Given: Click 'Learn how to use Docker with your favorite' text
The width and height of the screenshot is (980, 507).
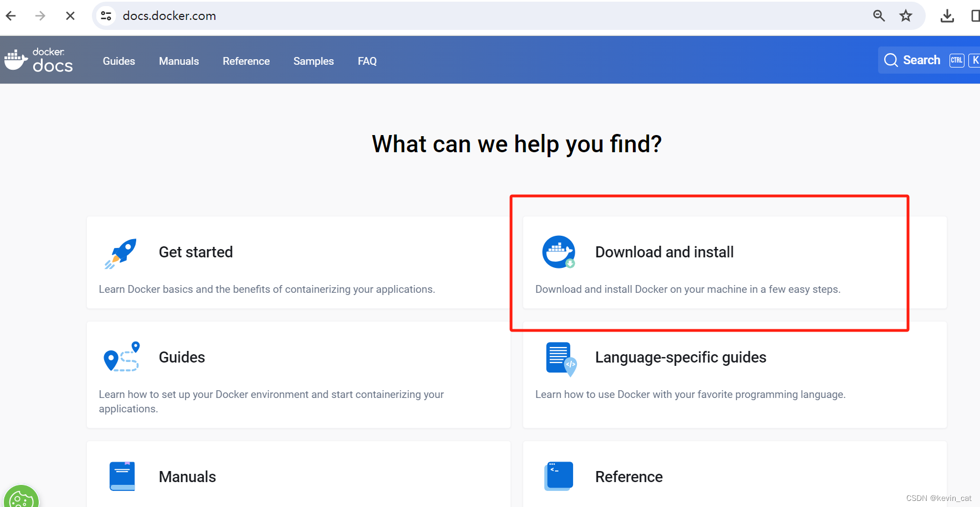Looking at the screenshot, I should coord(690,395).
